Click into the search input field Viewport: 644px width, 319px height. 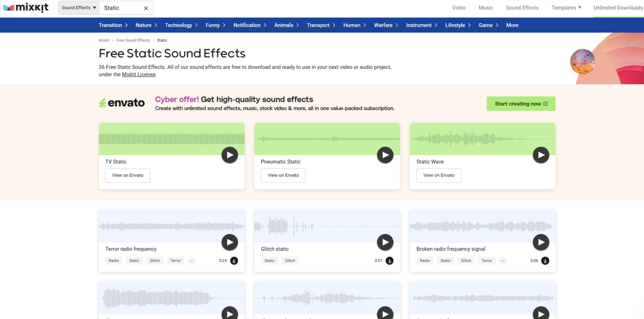point(121,8)
